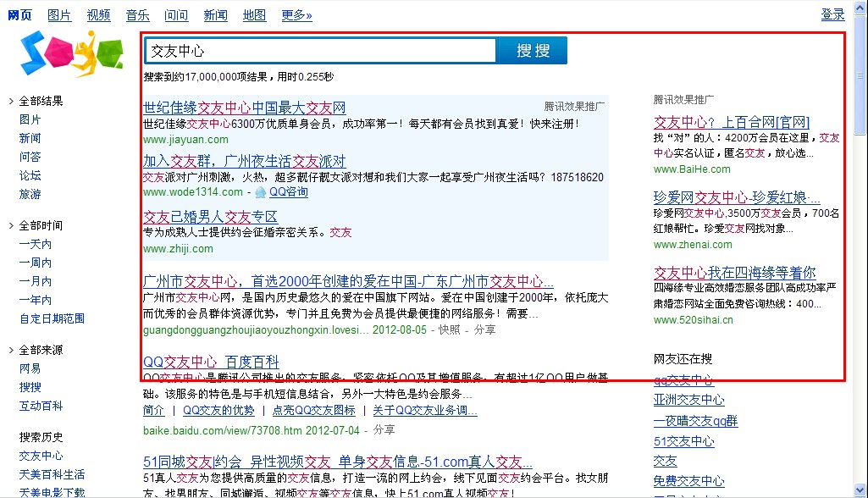The height and width of the screenshot is (498, 868).
Task: Click the related search 免费交友中心
Action: pos(688,481)
